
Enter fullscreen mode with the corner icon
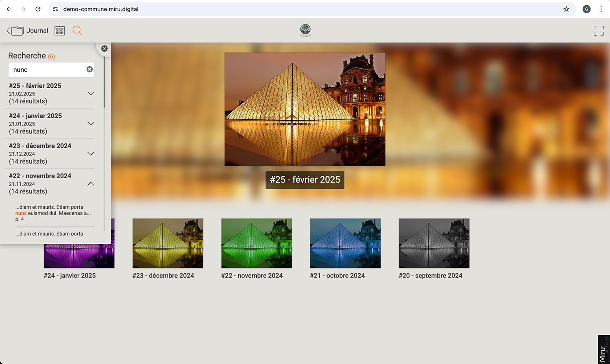click(598, 31)
